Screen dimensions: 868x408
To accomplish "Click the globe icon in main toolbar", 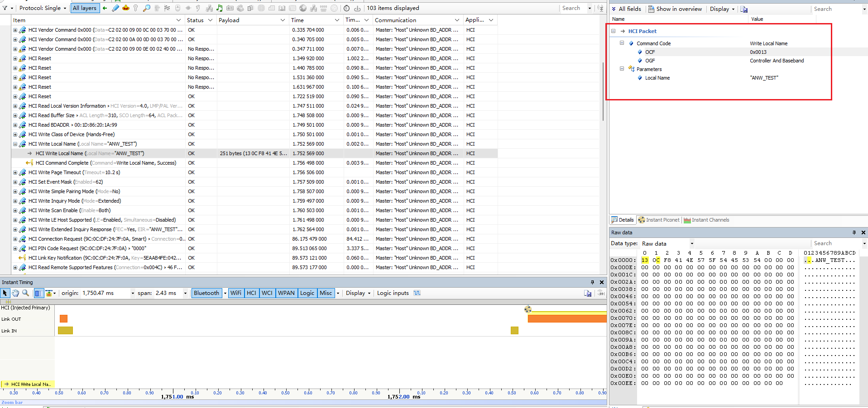I will coord(303,8).
